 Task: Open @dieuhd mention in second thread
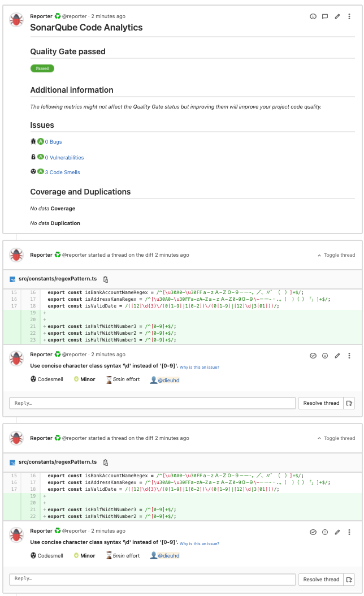168,556
